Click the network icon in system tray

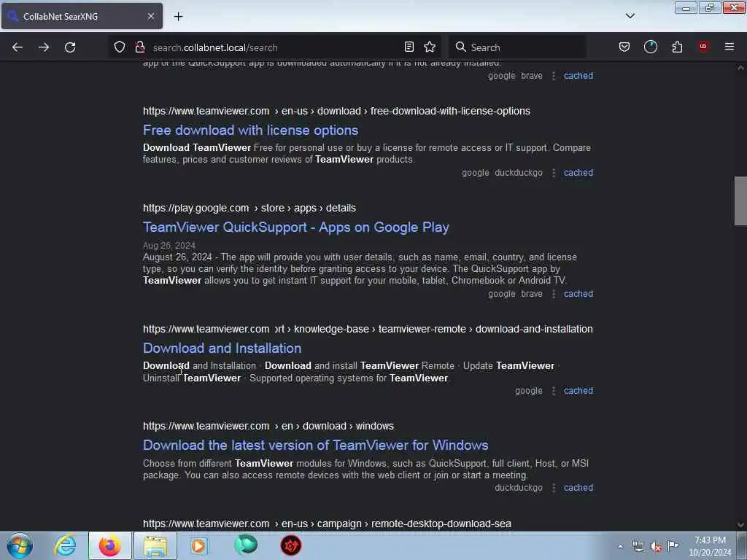tap(638, 547)
